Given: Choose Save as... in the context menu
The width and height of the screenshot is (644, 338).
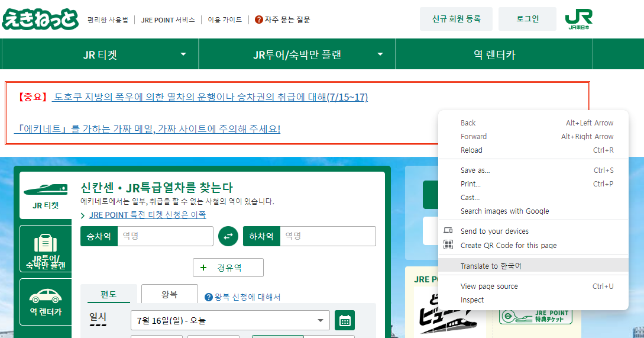Looking at the screenshot, I should pos(533,170).
